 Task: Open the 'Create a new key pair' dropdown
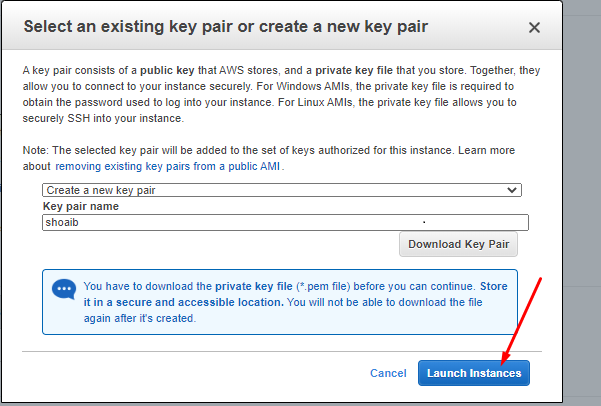point(280,189)
